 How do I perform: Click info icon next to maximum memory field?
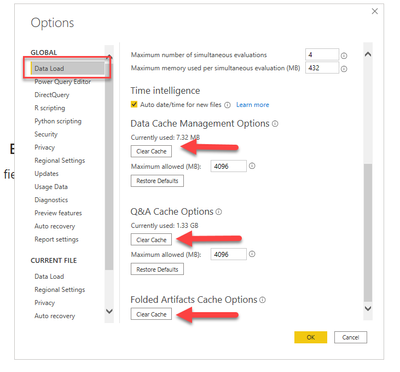click(x=344, y=69)
